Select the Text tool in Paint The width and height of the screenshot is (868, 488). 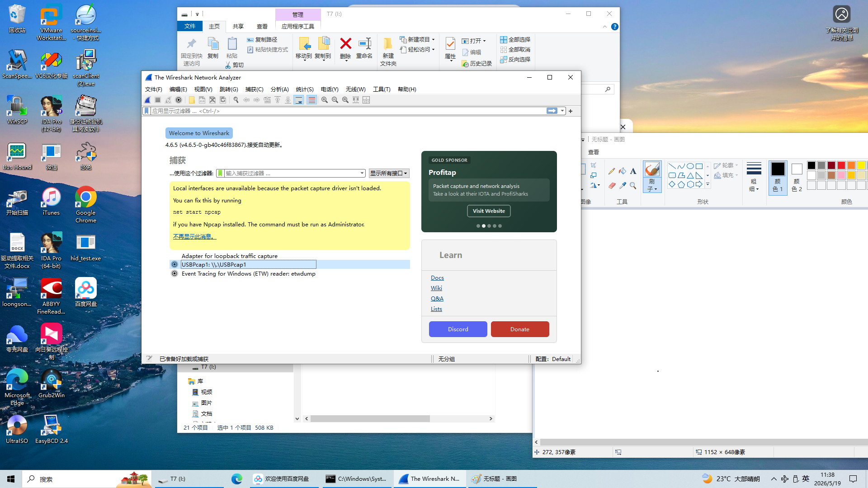coord(633,171)
